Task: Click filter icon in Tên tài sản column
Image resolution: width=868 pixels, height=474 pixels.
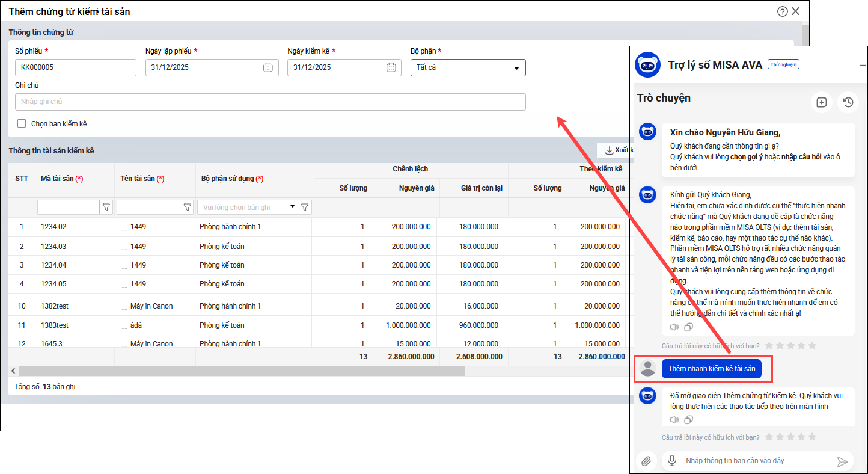Action: coord(187,208)
